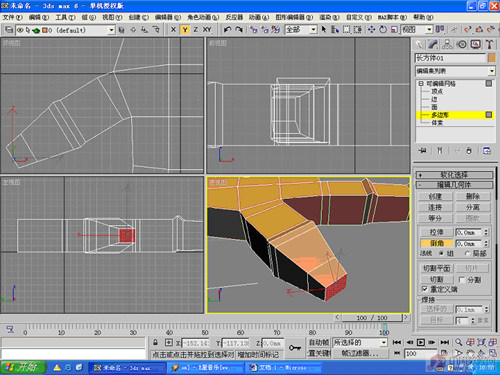Open the Hierarchy command panel tab
This screenshot has width=500, height=375.
pyautogui.click(x=447, y=44)
